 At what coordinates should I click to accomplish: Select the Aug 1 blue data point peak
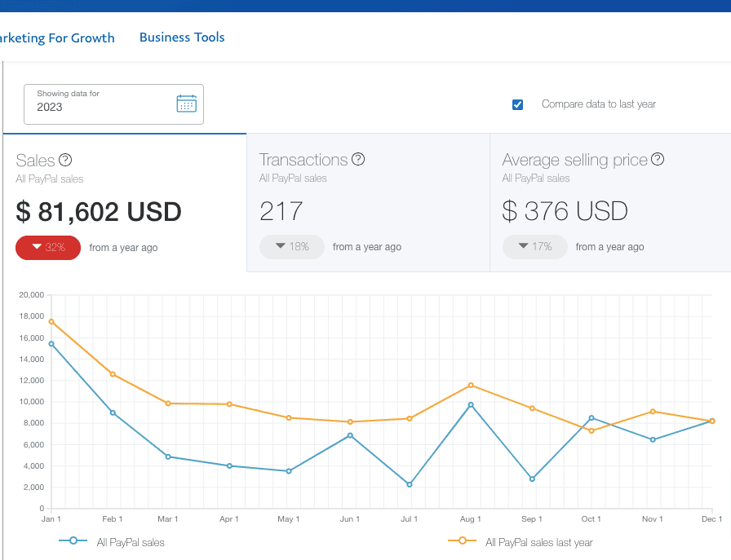(x=471, y=403)
